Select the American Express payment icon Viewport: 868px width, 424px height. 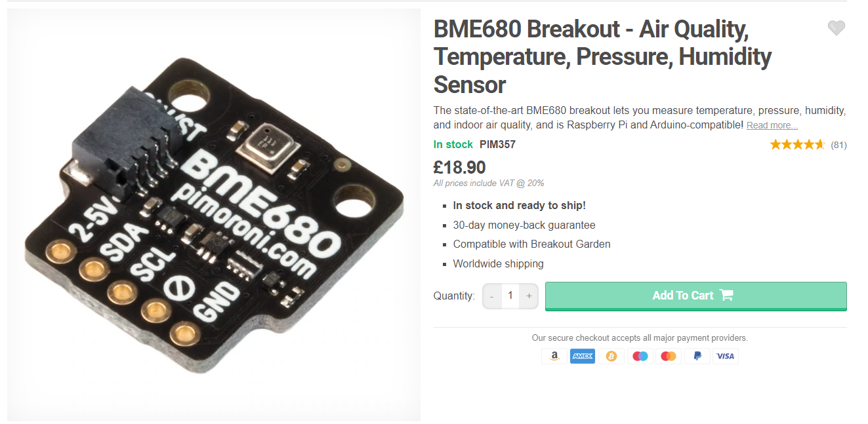click(x=583, y=356)
